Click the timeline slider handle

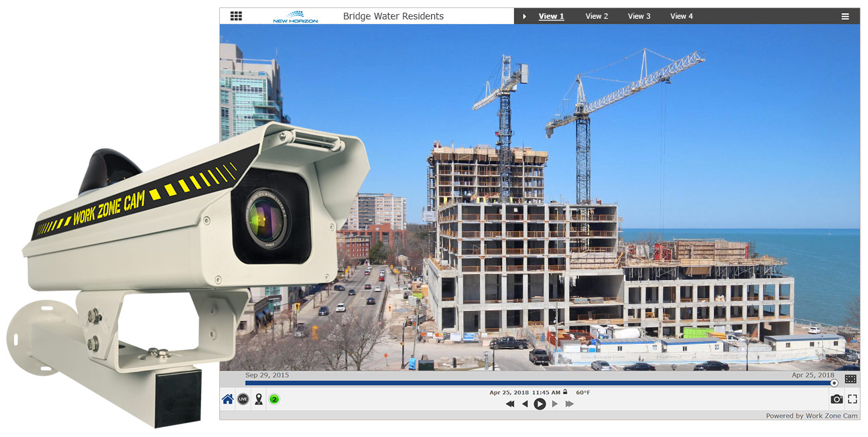834,383
